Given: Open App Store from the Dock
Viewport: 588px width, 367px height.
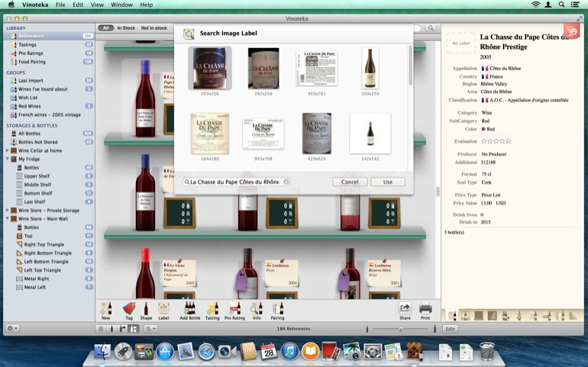Looking at the screenshot, I should (165, 352).
